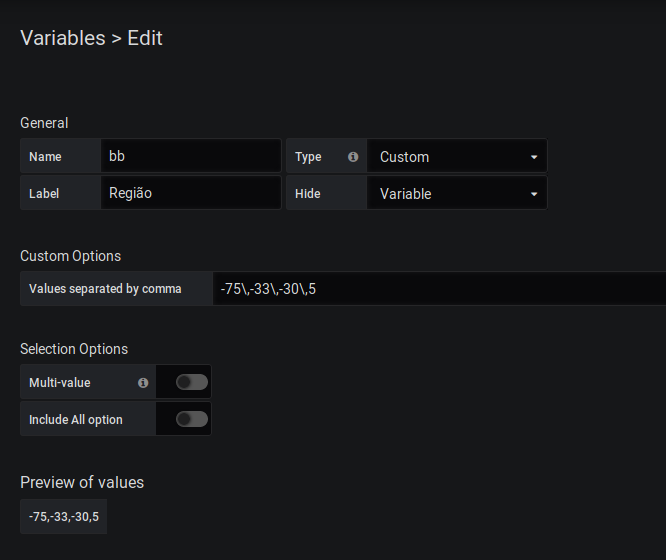Click the Selection Options section heading
The height and width of the screenshot is (560, 666).
(x=74, y=349)
